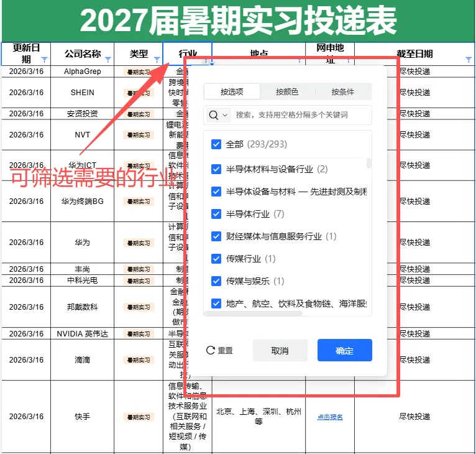Screen dimensions: 476x454
Task: Click 暑期实习 tag in 快手 row
Action: pyautogui.click(x=139, y=417)
